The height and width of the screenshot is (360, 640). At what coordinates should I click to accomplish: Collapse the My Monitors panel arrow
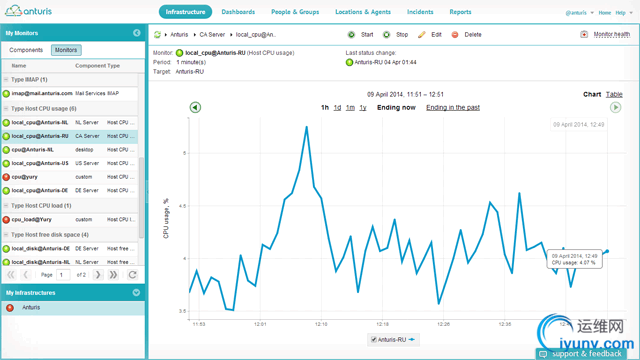(137, 33)
